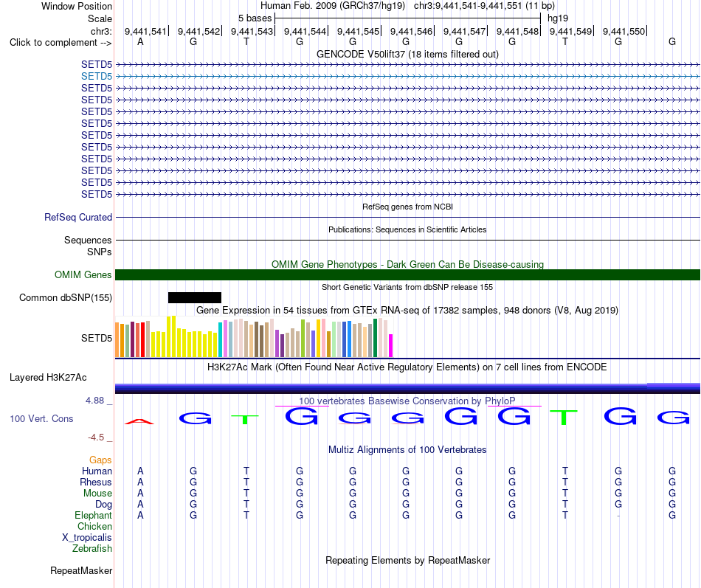Screen dimensions: 701x588
Task: Click the 'GENCODE V50lift37 (18 items filtered out)' title
Action: pos(407,55)
